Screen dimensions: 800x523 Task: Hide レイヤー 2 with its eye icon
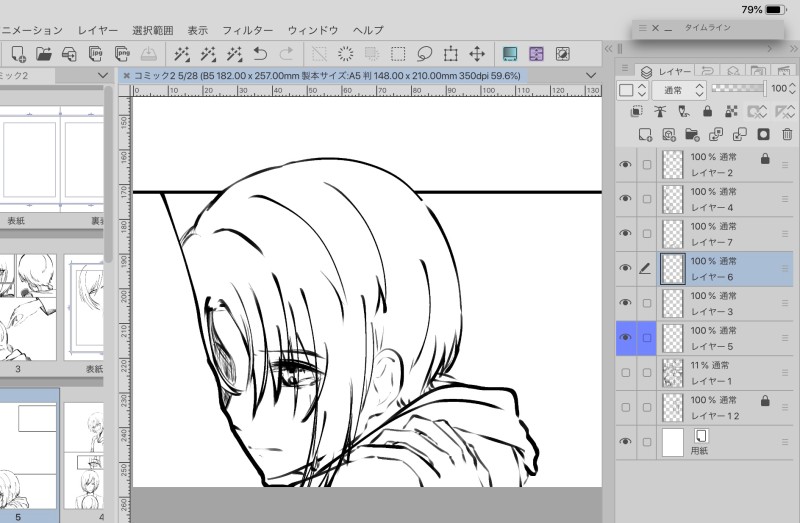click(x=625, y=164)
